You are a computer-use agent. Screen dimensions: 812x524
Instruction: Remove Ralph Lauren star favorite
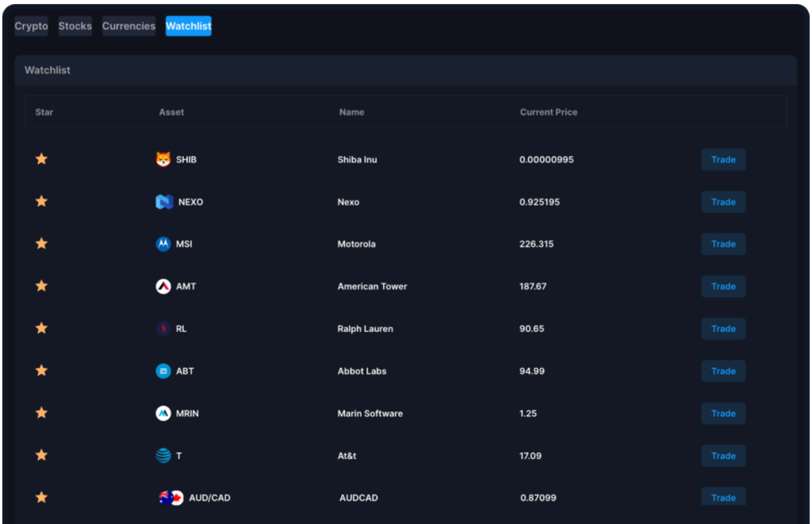pyautogui.click(x=41, y=328)
